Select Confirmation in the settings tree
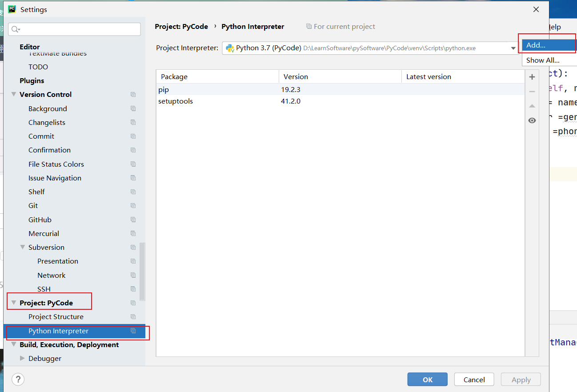The image size is (577, 392). point(49,150)
